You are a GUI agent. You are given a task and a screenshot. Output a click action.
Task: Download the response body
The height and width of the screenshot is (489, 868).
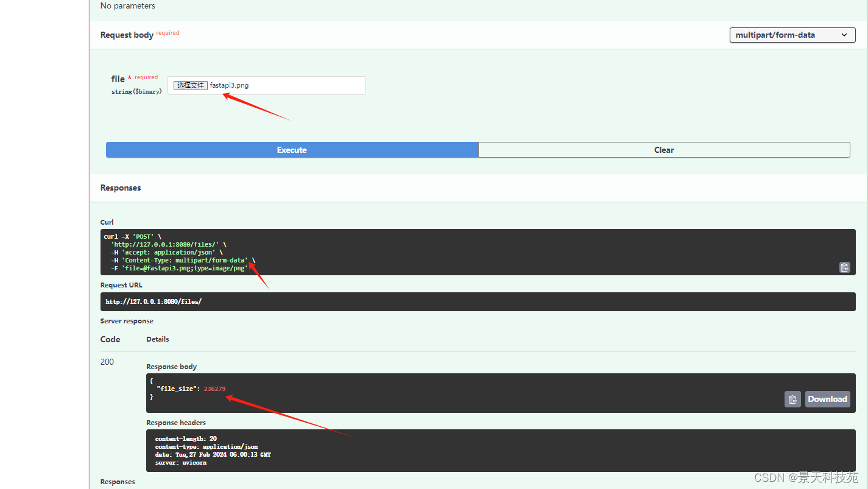(x=827, y=399)
